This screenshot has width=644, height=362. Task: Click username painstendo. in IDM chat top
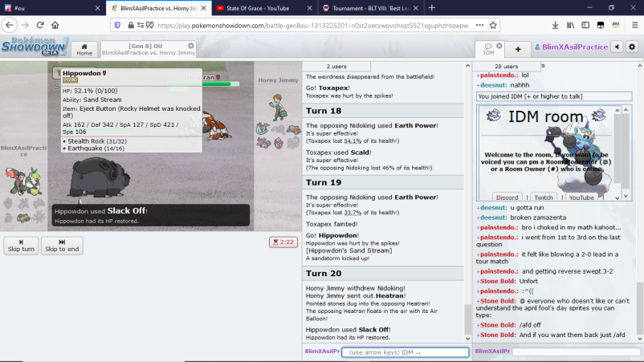(x=499, y=75)
